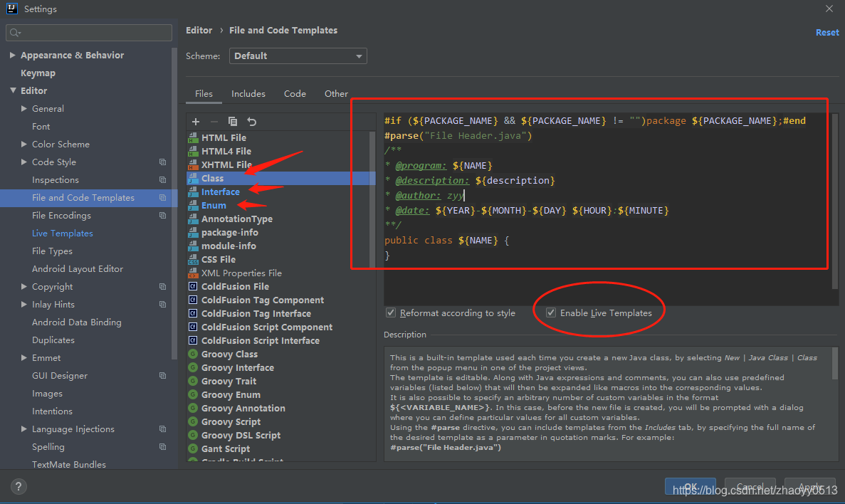The height and width of the screenshot is (504, 845).
Task: Click the settings search field
Action: pyautogui.click(x=89, y=33)
